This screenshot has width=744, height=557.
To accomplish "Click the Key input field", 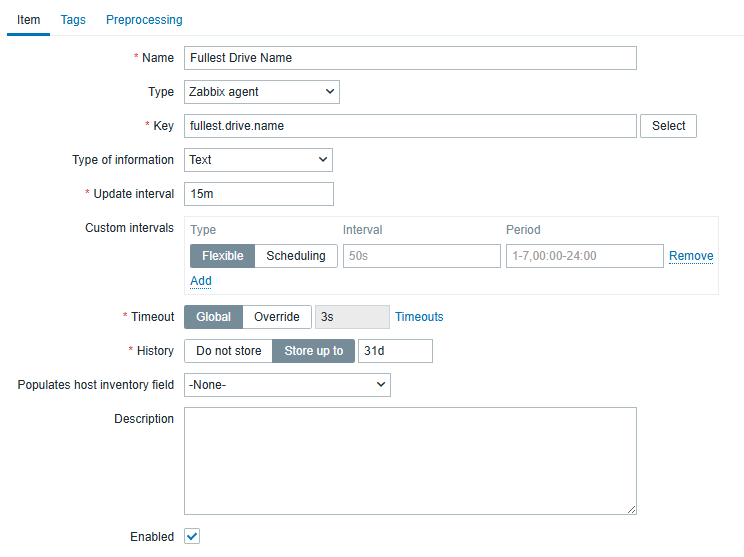I will point(410,126).
